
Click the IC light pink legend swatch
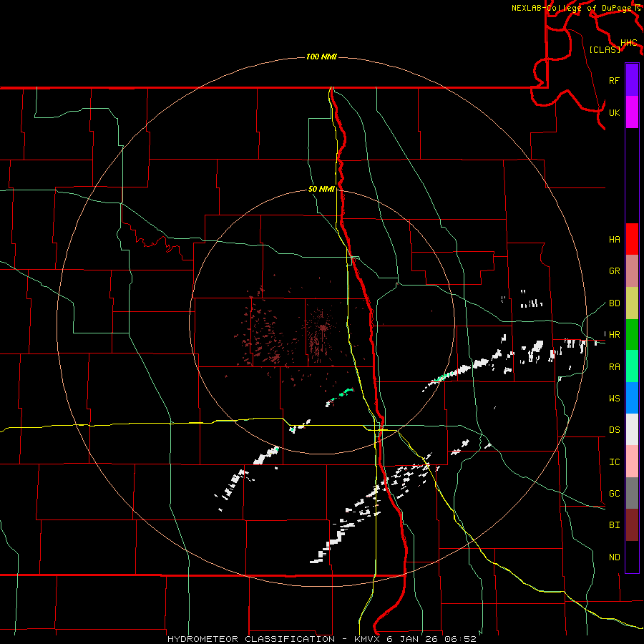(x=632, y=462)
